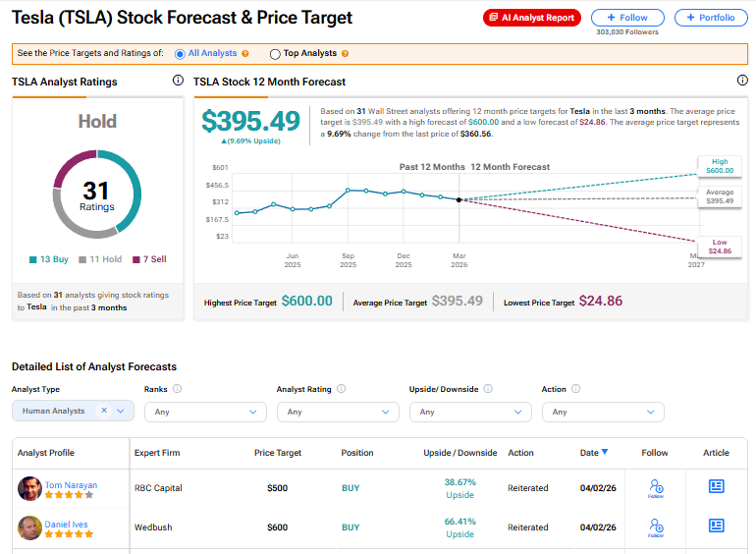The image size is (756, 554).
Task: Open article icon for Wedbush row
Action: (x=716, y=526)
